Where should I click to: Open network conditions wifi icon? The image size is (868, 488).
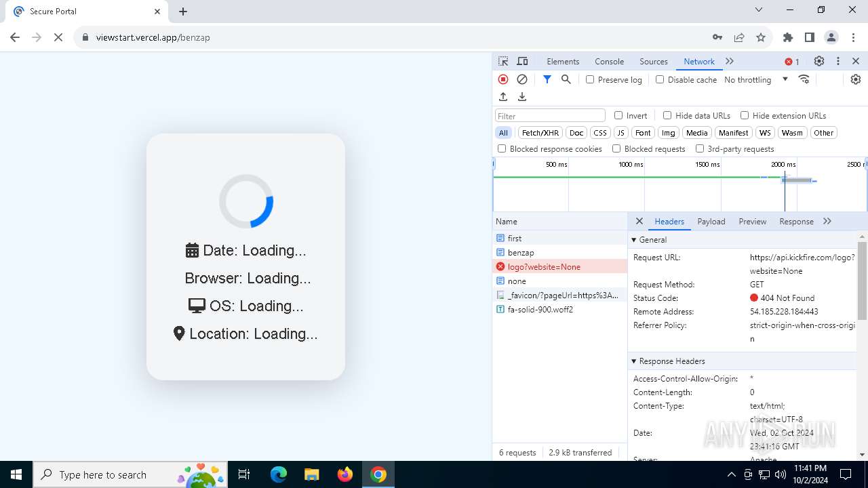pos(804,79)
